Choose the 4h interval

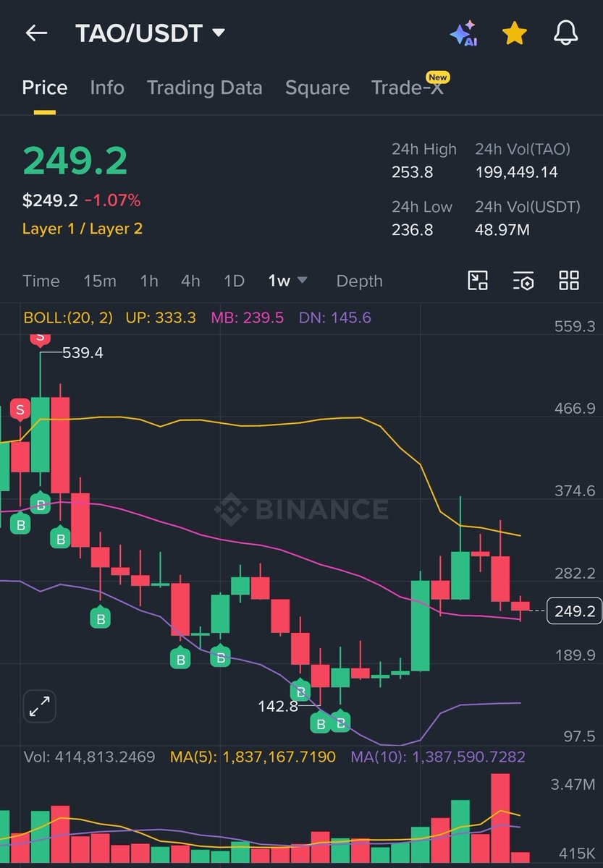(x=190, y=281)
